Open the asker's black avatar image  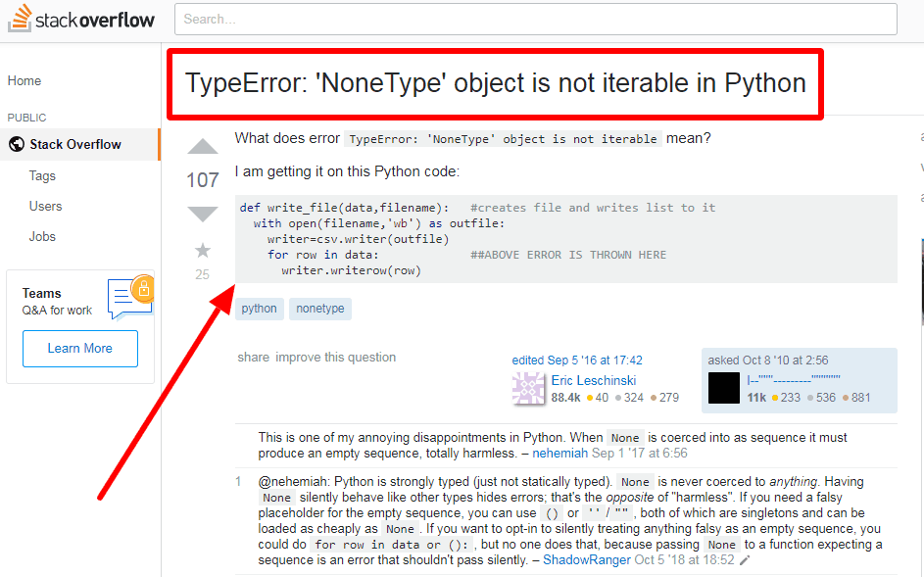coord(724,388)
